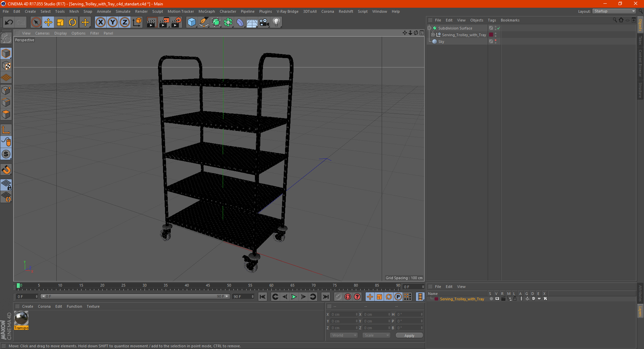Go to end of animation

point(325,297)
